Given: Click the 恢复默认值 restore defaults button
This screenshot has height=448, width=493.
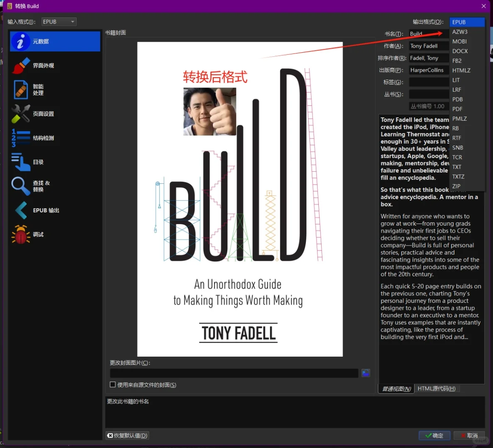Looking at the screenshot, I should point(127,436).
